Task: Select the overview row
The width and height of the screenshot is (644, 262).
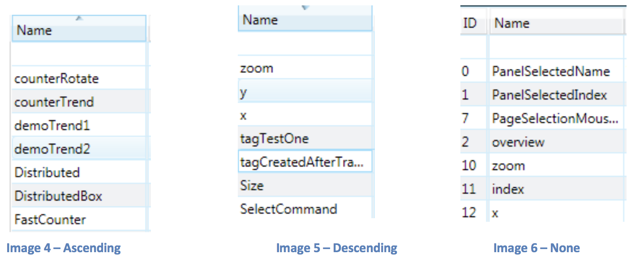Action: (x=518, y=142)
